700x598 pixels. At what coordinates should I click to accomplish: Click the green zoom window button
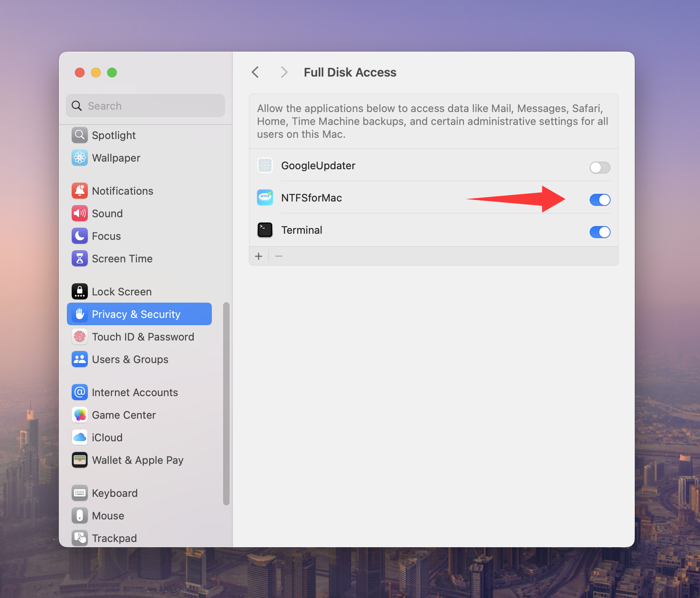pos(112,73)
